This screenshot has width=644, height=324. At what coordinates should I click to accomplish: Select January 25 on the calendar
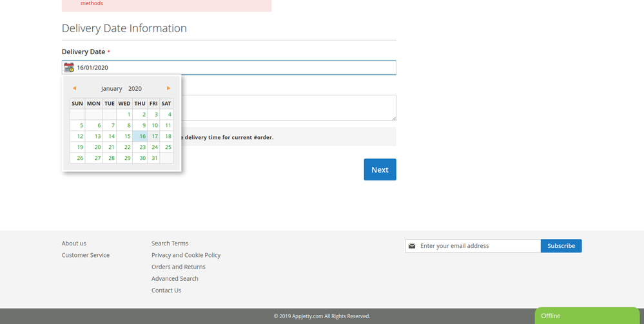(x=167, y=147)
